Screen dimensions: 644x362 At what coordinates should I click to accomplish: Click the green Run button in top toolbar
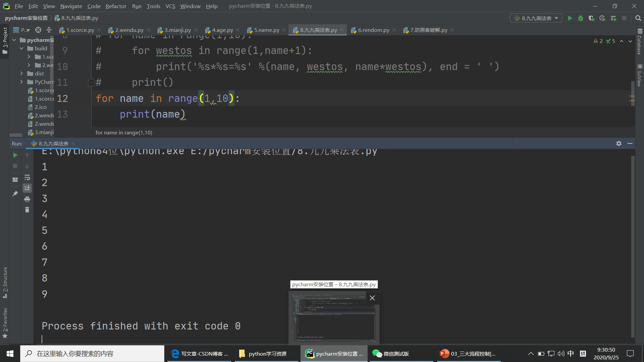570,18
